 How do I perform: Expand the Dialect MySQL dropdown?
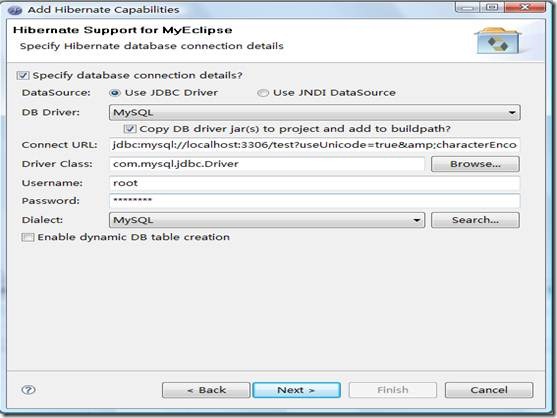tap(267, 220)
